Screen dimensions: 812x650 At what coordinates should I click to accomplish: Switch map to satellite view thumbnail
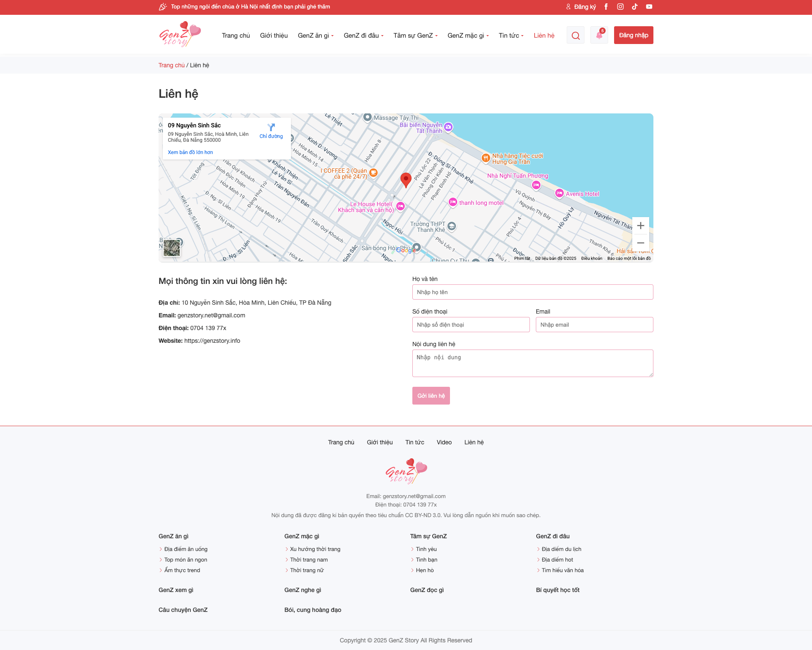tap(172, 248)
